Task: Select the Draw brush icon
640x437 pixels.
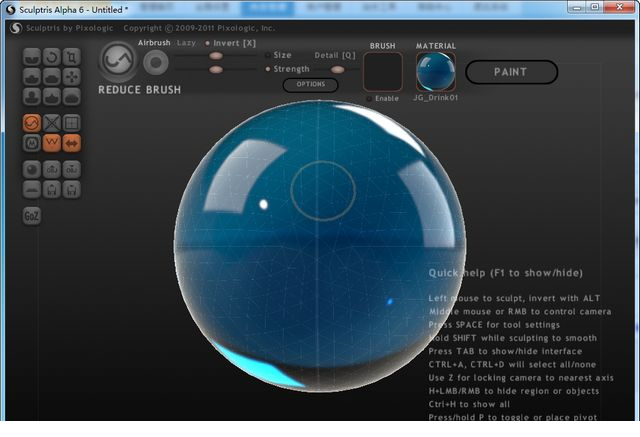Action: coord(32,77)
